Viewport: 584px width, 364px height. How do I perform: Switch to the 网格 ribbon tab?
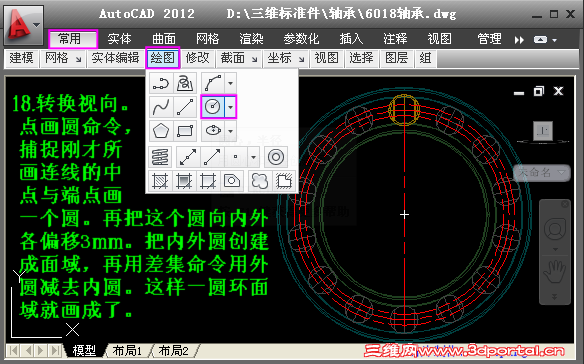pyautogui.click(x=207, y=39)
